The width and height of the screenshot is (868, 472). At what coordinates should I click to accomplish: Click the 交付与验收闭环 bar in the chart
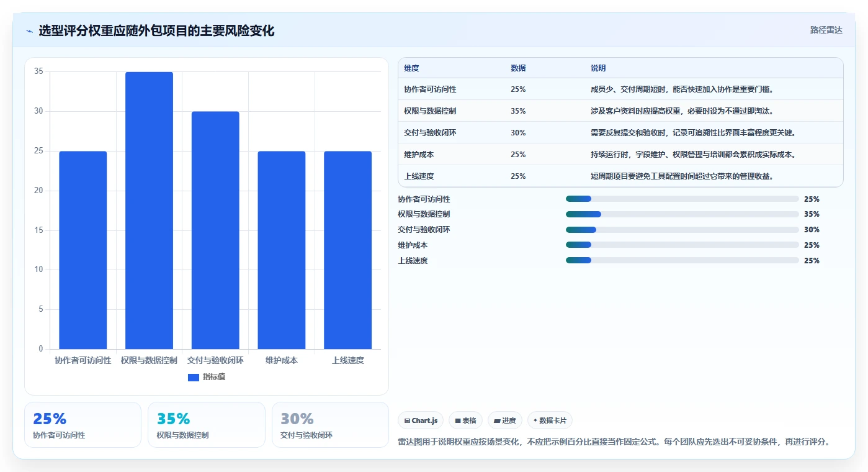(x=215, y=230)
